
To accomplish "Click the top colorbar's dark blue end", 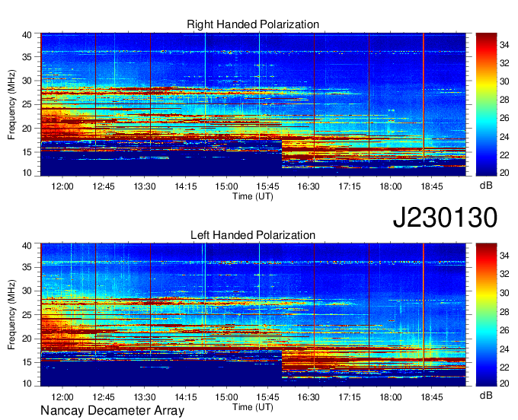I will pos(486,171).
